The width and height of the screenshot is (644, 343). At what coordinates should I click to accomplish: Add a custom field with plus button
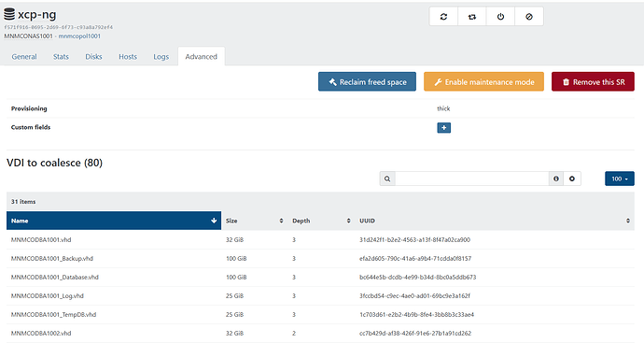[443, 127]
